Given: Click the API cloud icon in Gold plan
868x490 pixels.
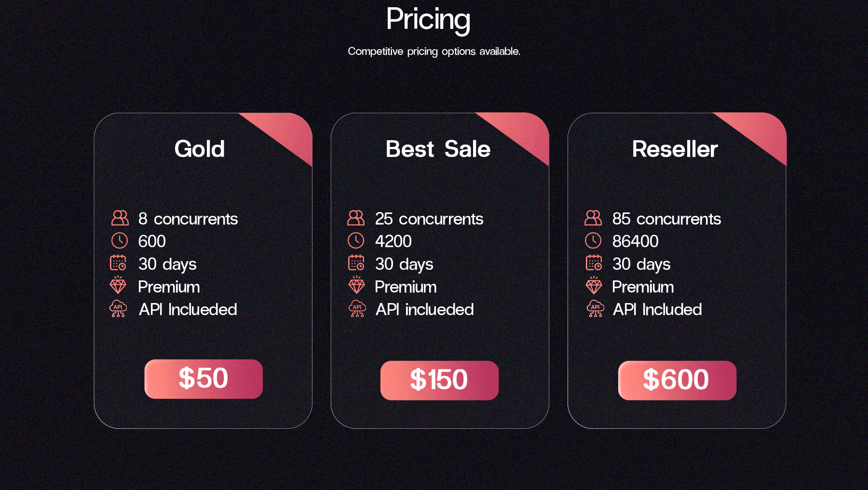Looking at the screenshot, I should point(118,308).
